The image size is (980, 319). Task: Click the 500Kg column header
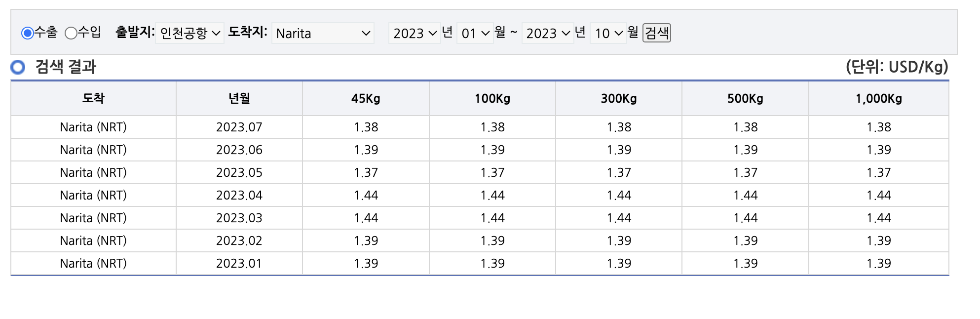coord(745,98)
